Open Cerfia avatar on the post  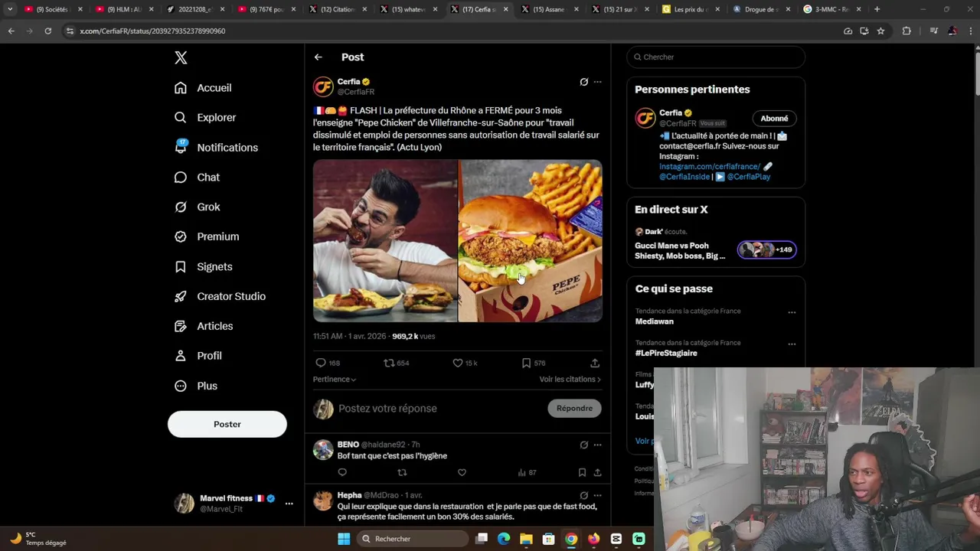click(x=323, y=86)
